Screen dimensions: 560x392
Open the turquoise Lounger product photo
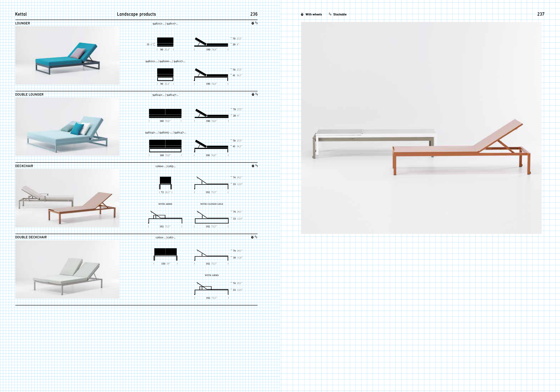tap(67, 55)
